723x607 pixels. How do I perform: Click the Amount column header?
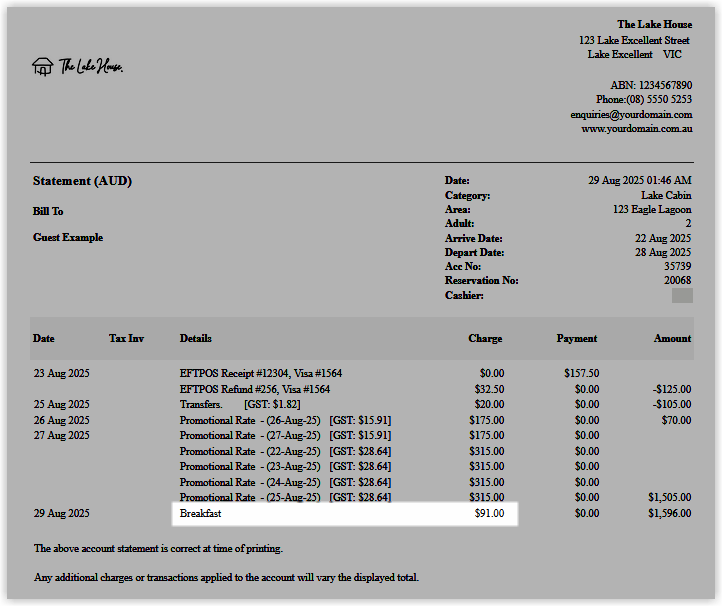coord(672,339)
